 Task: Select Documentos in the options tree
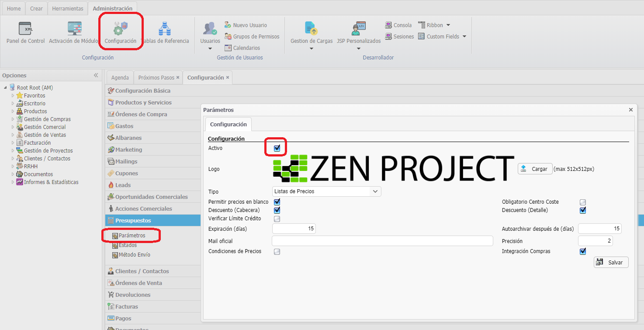click(38, 174)
